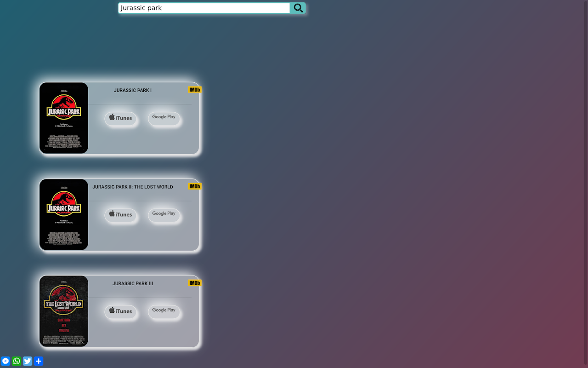
Task: Share via the WhatsApp icon
Action: [17, 361]
